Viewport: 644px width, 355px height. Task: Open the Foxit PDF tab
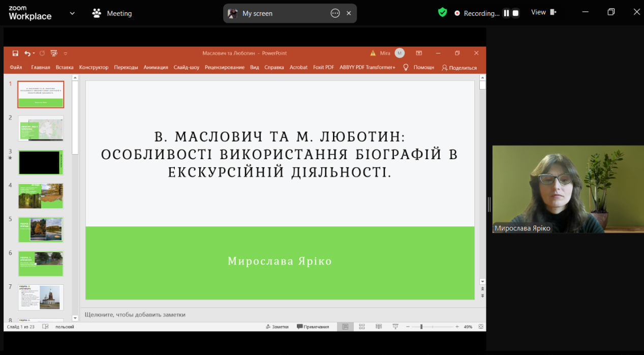click(323, 67)
